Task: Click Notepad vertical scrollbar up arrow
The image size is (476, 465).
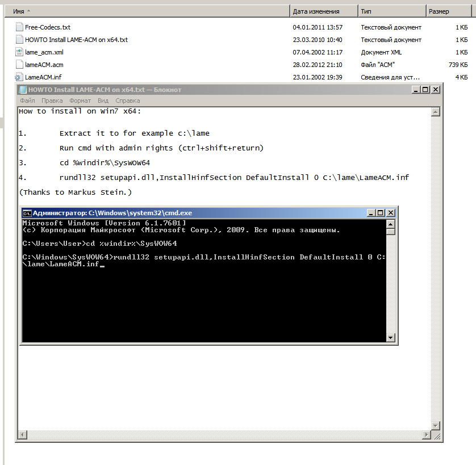Action: pyautogui.click(x=436, y=112)
